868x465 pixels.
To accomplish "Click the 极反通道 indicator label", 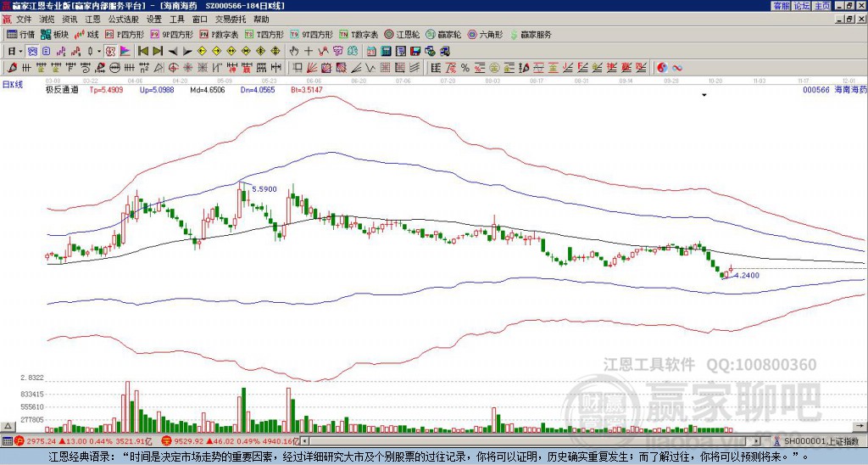I will click(62, 89).
